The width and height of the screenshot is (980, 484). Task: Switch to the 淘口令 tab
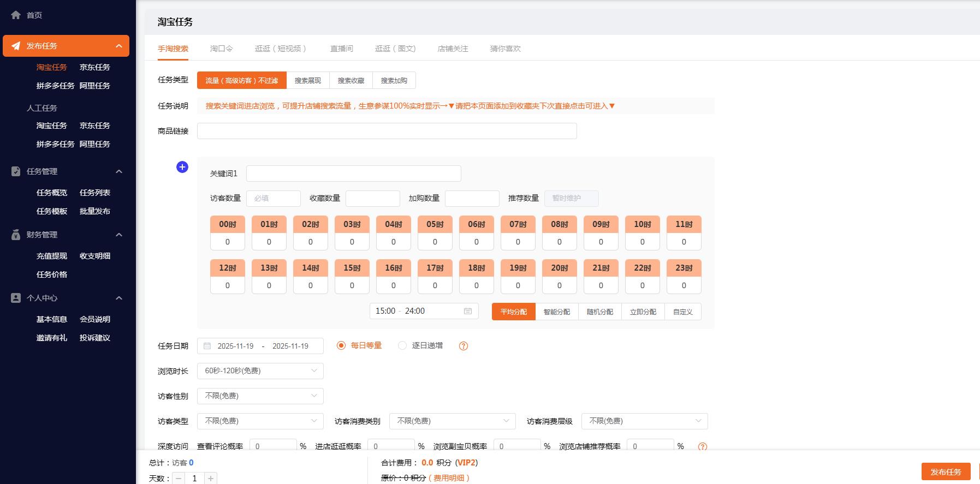coord(221,49)
